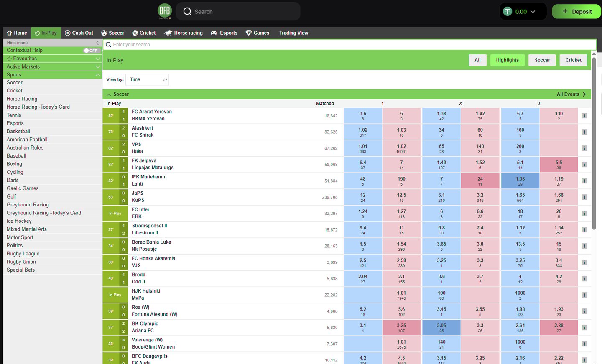Screen dimensions: 602x364
Task: Select the All filter button
Action: click(x=477, y=60)
